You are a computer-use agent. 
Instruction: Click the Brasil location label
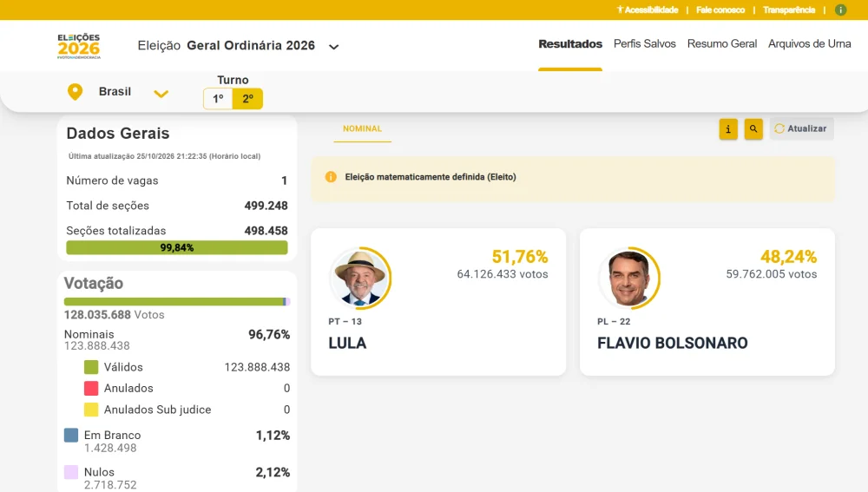[115, 91]
